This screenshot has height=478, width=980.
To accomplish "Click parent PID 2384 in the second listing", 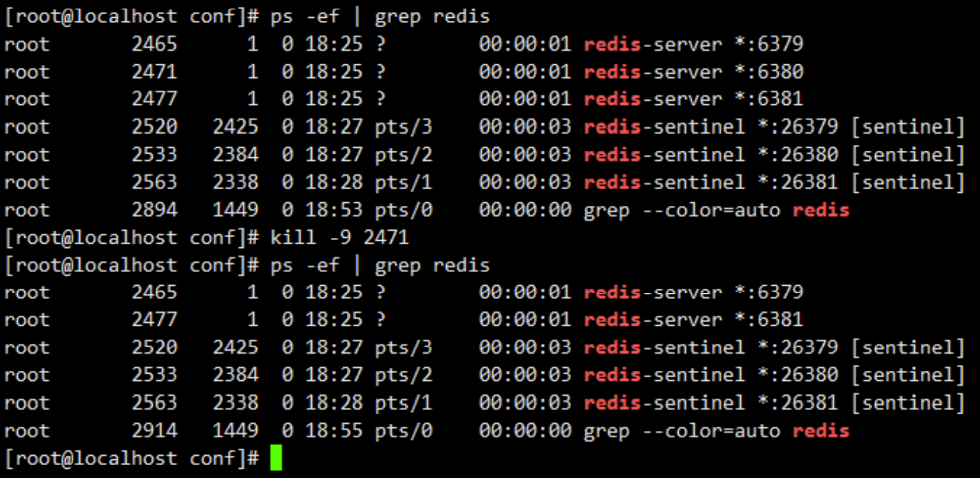I will pos(236,375).
